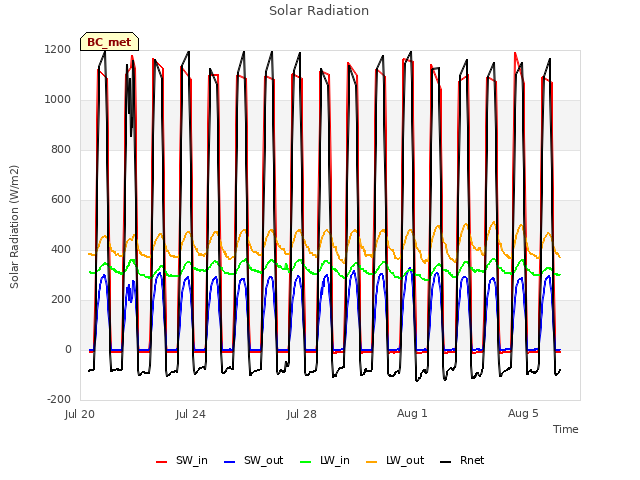Click the 200 y-axis tick label
The width and height of the screenshot is (640, 480).
pyautogui.click(x=61, y=300)
